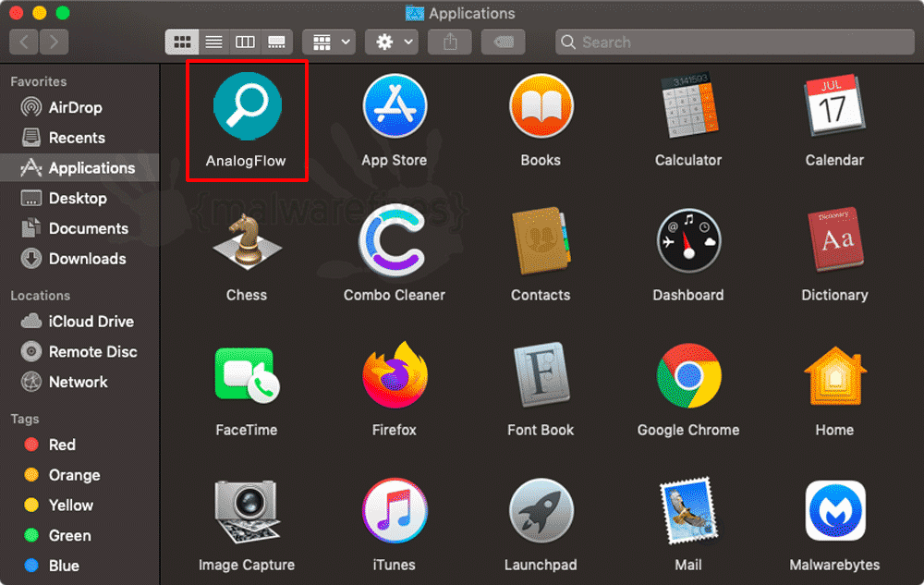
Task: Click the Tags section header
Action: (x=25, y=419)
